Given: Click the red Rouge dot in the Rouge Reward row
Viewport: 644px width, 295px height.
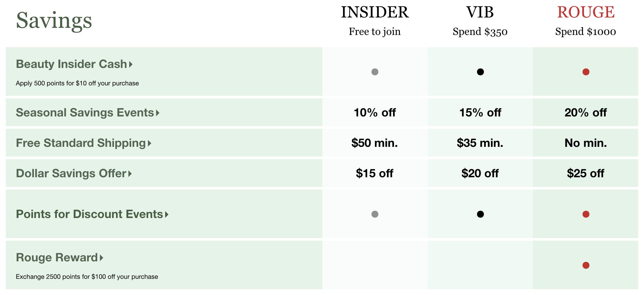Looking at the screenshot, I should pos(586,265).
